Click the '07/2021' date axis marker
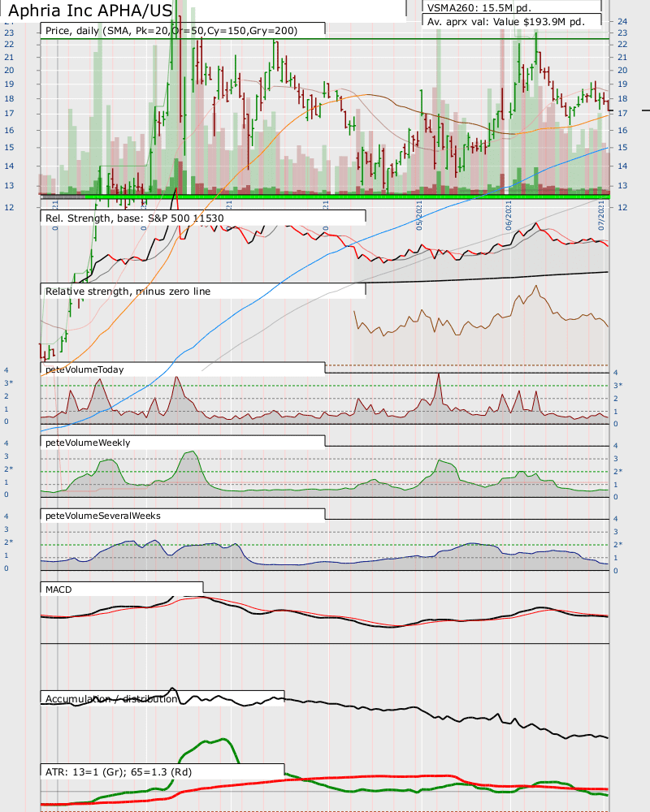The height and width of the screenshot is (812, 650). [601, 215]
